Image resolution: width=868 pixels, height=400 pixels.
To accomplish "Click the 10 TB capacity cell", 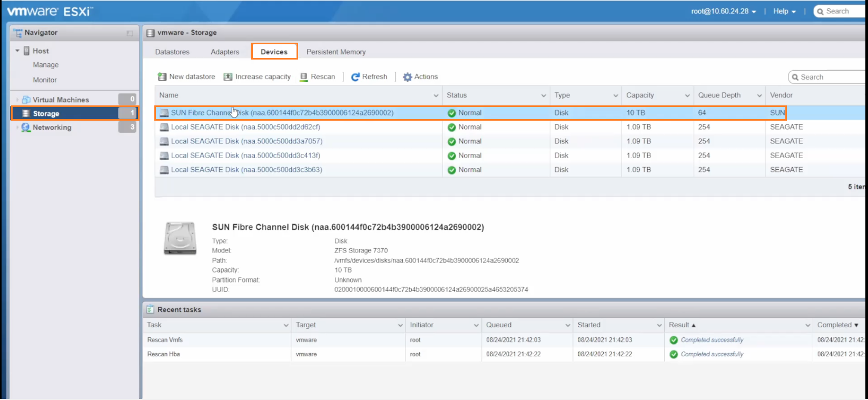I will [636, 113].
